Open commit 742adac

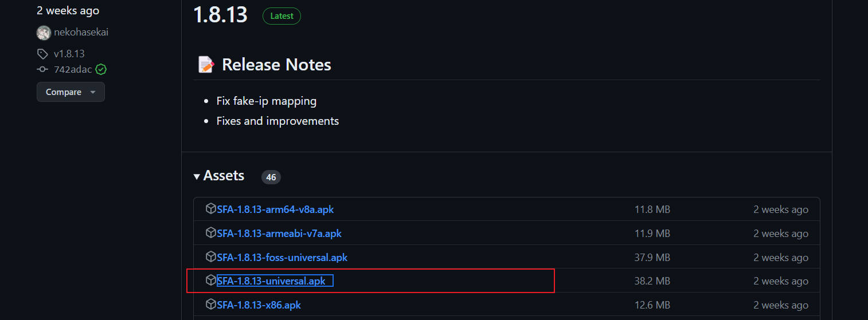[x=73, y=69]
